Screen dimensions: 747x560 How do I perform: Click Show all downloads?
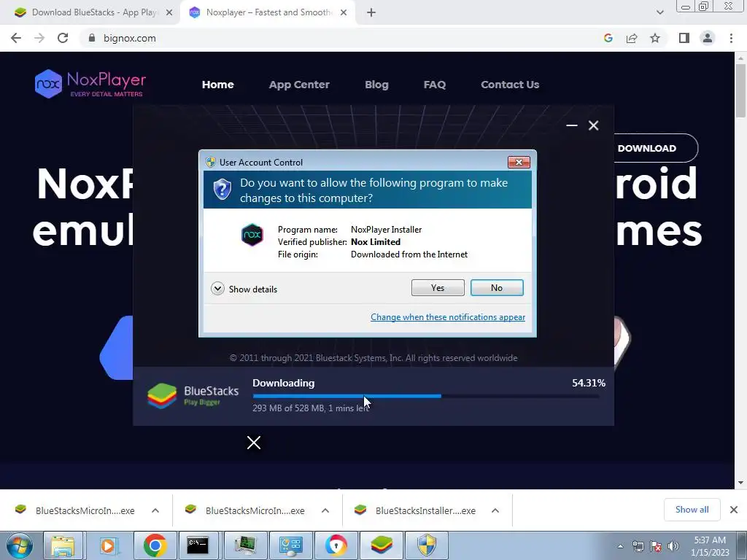coord(692,510)
